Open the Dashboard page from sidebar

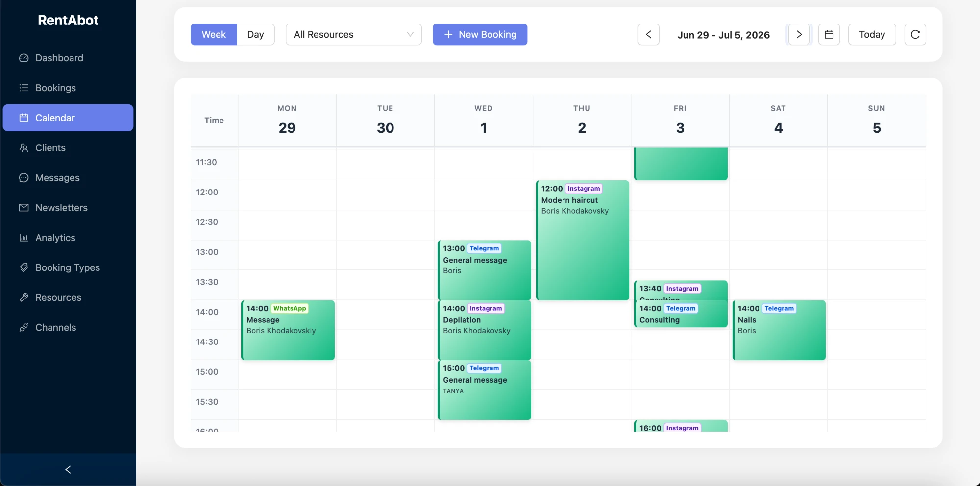[x=68, y=58]
